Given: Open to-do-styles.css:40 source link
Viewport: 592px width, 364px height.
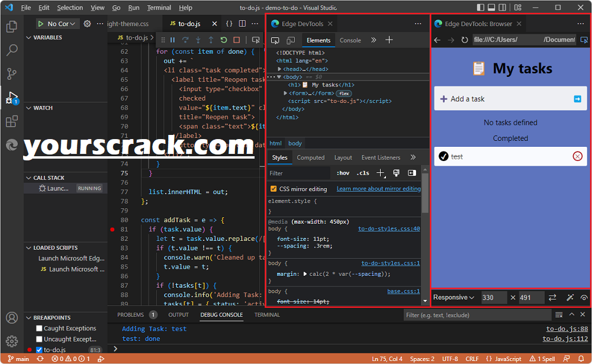Looking at the screenshot, I should [x=389, y=228].
